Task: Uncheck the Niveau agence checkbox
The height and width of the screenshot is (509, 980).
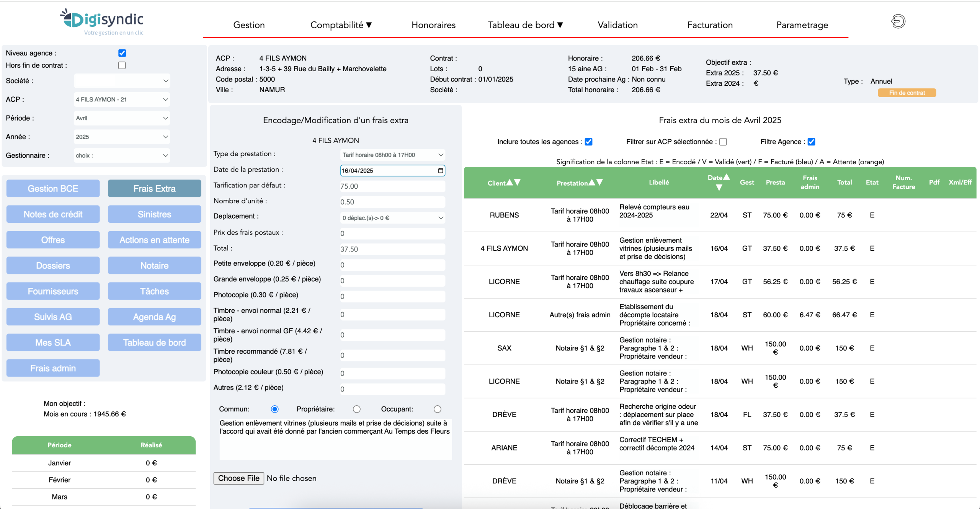Action: tap(122, 53)
